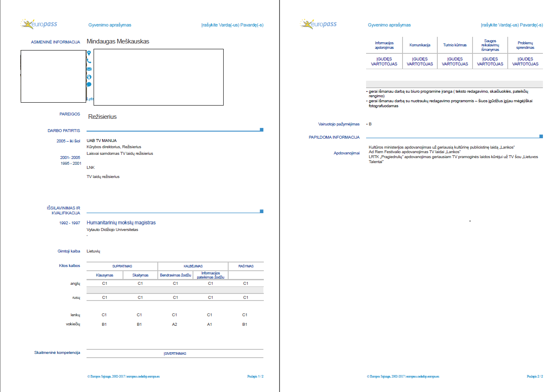Viewport: 557px width, 392px height.
Task: Open the europass.cedefop.europa.eu link on page one footer
Action: (x=143, y=377)
